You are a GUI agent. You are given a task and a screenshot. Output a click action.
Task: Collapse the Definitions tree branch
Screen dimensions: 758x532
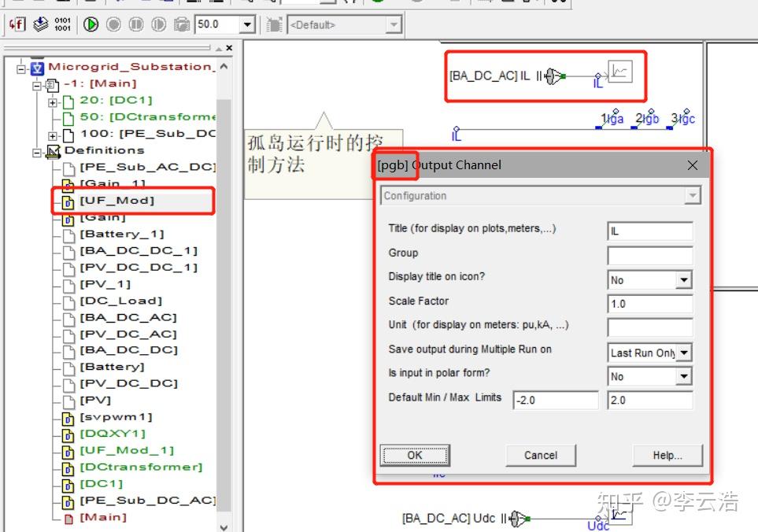pyautogui.click(x=37, y=151)
